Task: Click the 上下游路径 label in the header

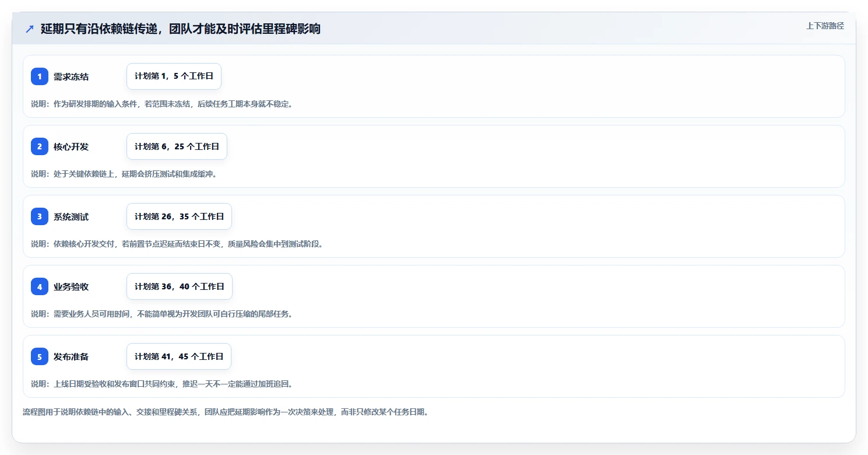Action: 825,26
